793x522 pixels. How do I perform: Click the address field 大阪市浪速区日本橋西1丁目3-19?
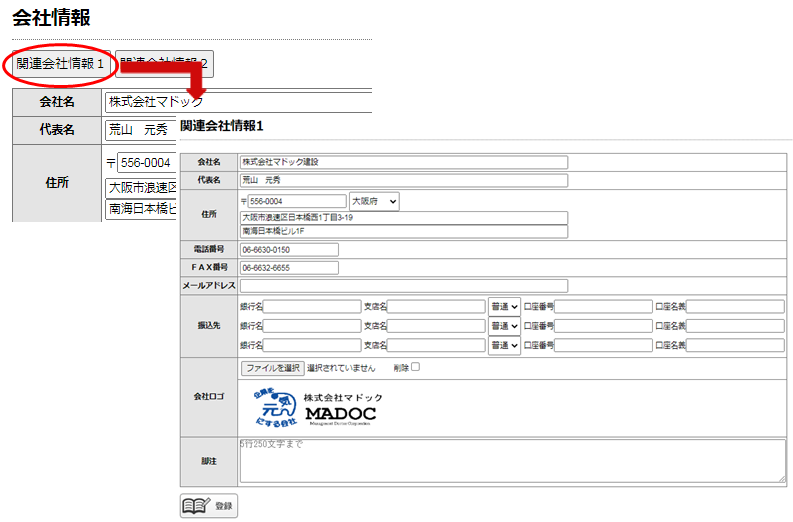403,217
